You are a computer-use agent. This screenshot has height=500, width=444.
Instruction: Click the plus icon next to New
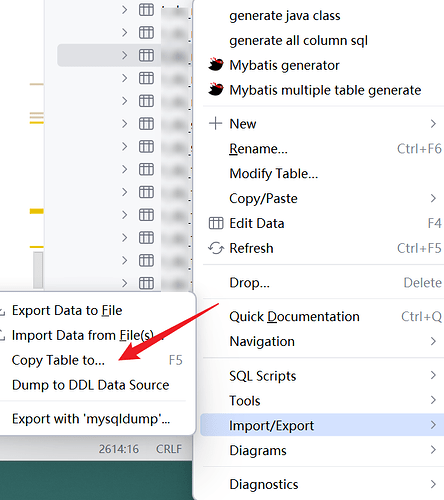point(215,123)
